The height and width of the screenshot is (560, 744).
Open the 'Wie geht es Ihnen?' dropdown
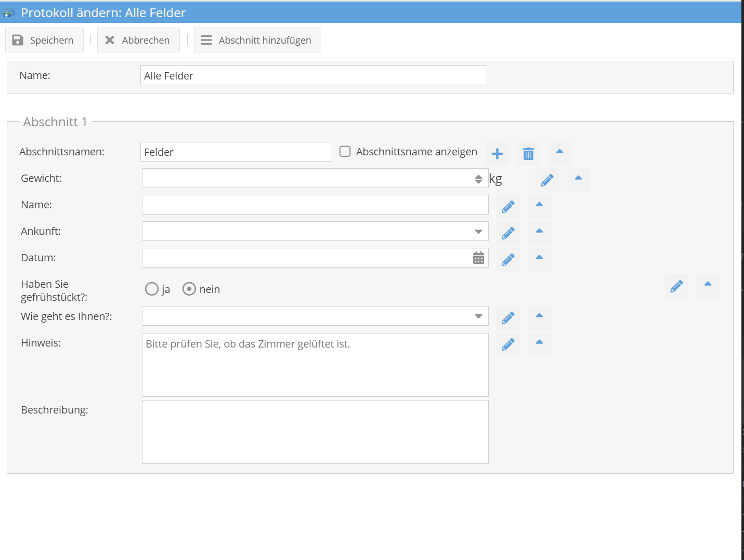click(x=478, y=316)
